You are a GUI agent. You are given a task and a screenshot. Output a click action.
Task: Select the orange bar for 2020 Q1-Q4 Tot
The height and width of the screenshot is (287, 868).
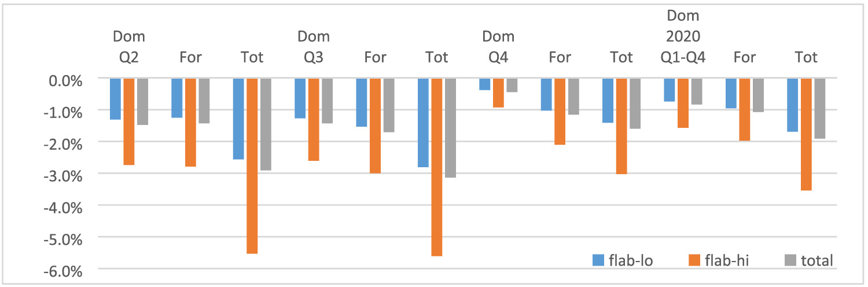pos(807,134)
